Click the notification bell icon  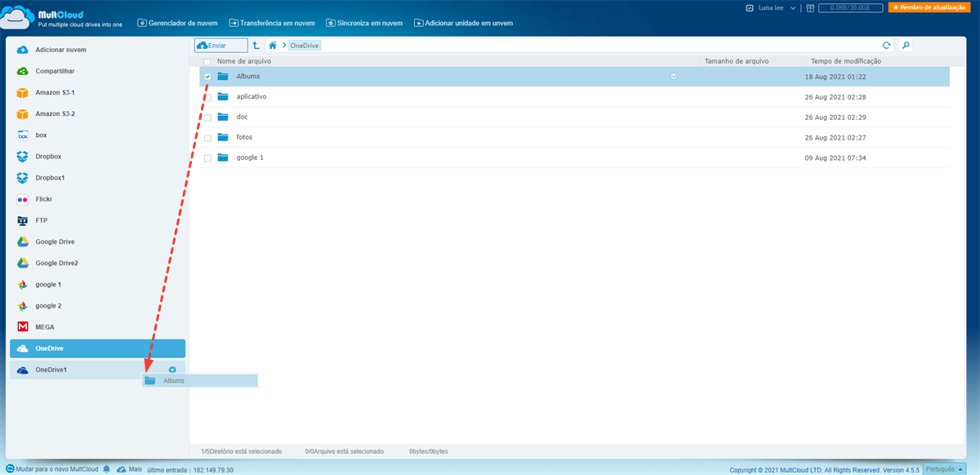tap(106, 469)
